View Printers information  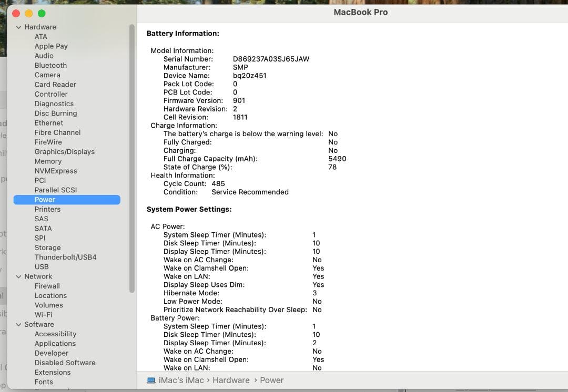click(x=47, y=209)
